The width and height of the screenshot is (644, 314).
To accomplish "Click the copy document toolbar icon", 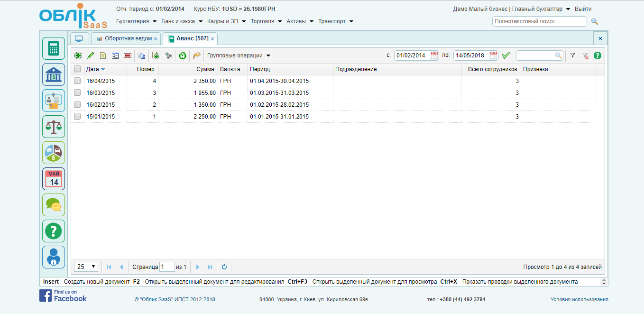I will (141, 55).
